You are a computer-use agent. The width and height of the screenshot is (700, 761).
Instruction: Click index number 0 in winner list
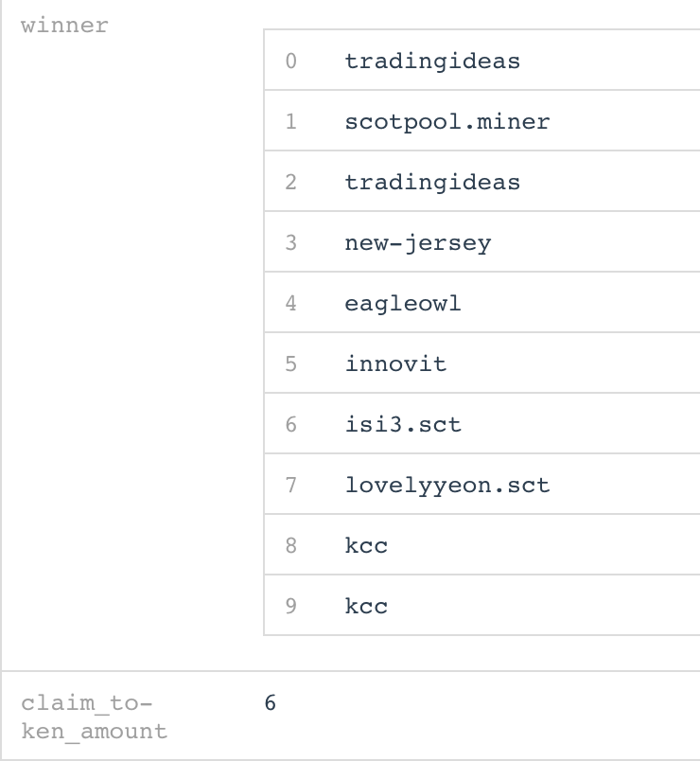pyautogui.click(x=290, y=62)
